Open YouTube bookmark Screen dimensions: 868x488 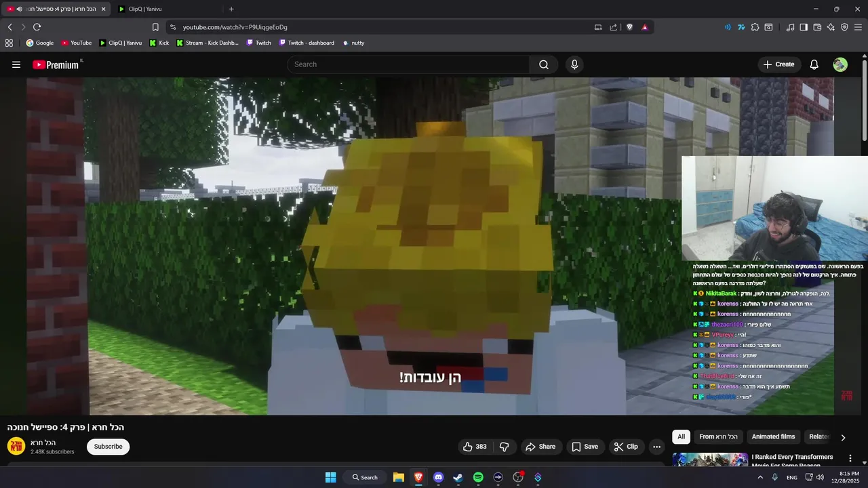(76, 43)
